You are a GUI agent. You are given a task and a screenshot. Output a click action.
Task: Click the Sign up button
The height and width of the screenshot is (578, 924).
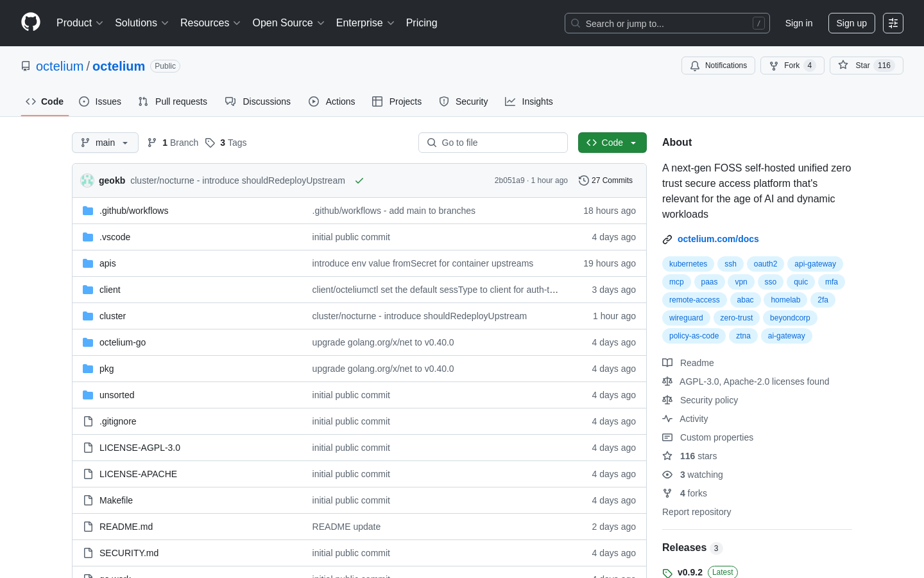coord(851,23)
